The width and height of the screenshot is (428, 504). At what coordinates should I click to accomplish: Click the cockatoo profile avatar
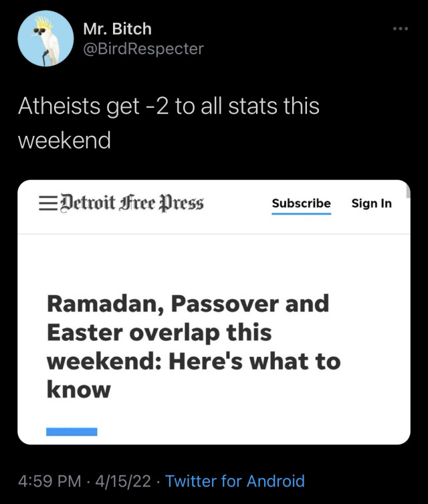tap(45, 39)
